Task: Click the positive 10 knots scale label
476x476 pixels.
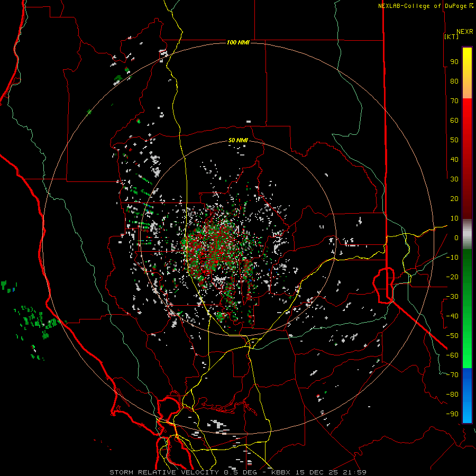Action: point(454,218)
